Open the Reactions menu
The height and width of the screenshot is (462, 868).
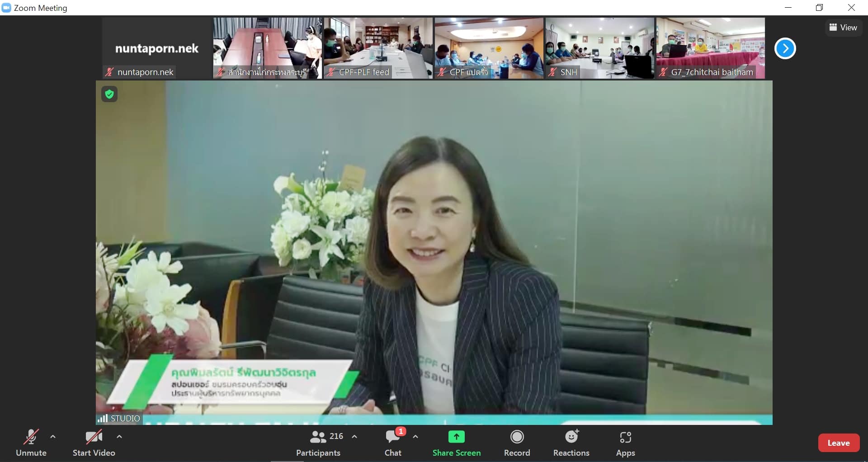click(571, 443)
